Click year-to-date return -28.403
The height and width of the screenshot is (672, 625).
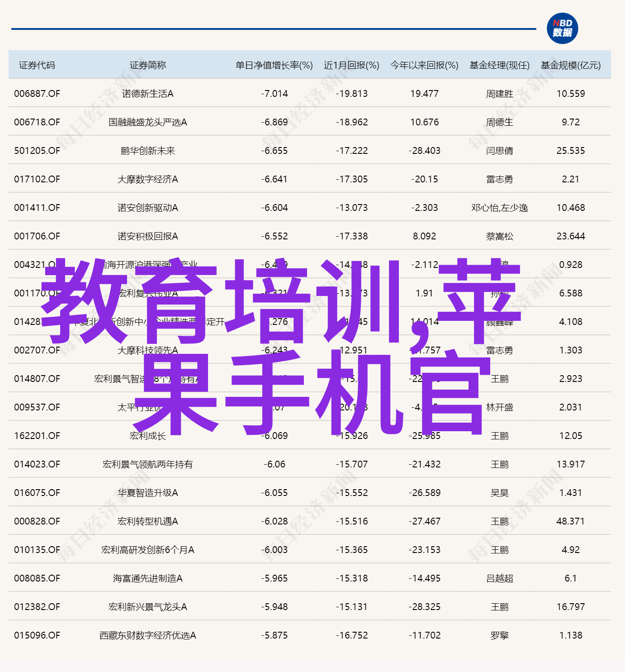tap(424, 151)
